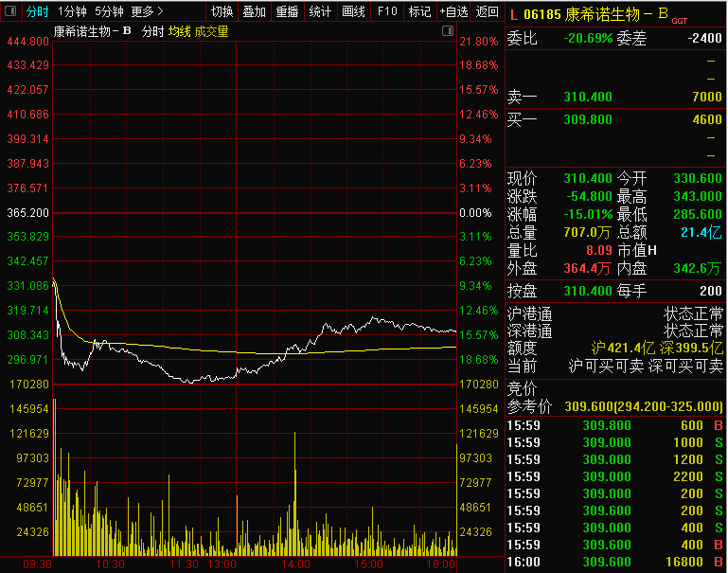Toggle the 成交量 volume indicator

(212, 31)
